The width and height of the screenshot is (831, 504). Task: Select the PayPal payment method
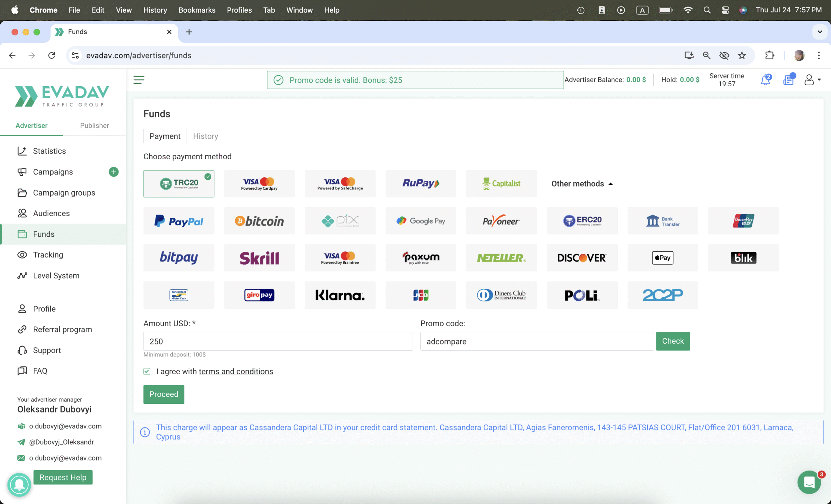point(179,221)
